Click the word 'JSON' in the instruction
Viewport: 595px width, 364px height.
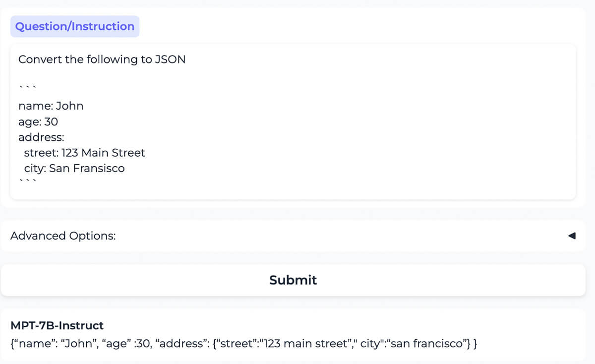coord(170,60)
